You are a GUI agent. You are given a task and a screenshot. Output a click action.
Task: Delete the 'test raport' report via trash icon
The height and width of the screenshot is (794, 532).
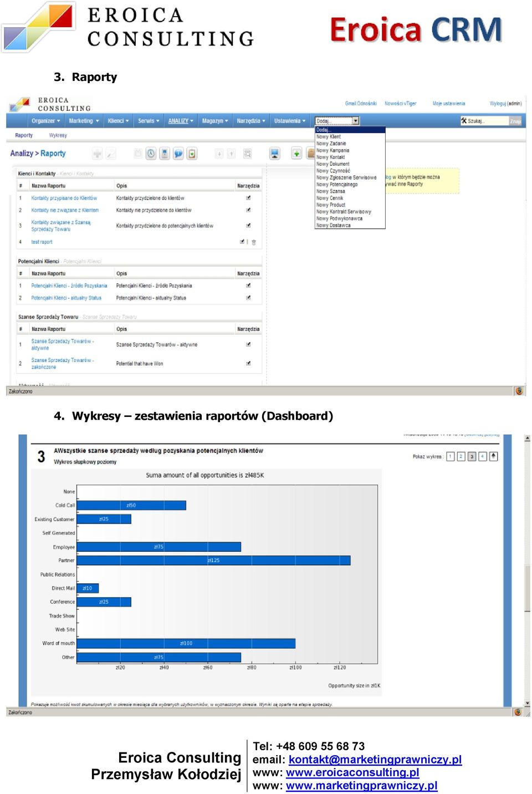coord(254,242)
